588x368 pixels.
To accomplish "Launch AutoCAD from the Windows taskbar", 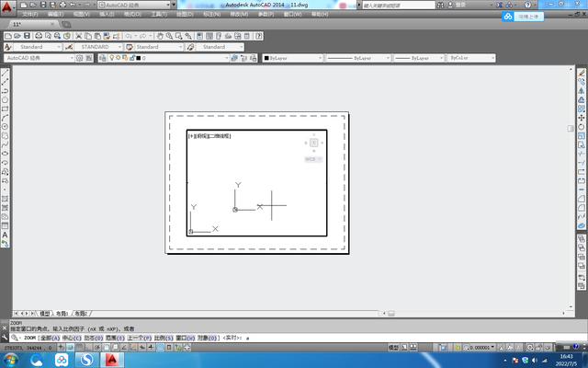I will tap(112, 361).
